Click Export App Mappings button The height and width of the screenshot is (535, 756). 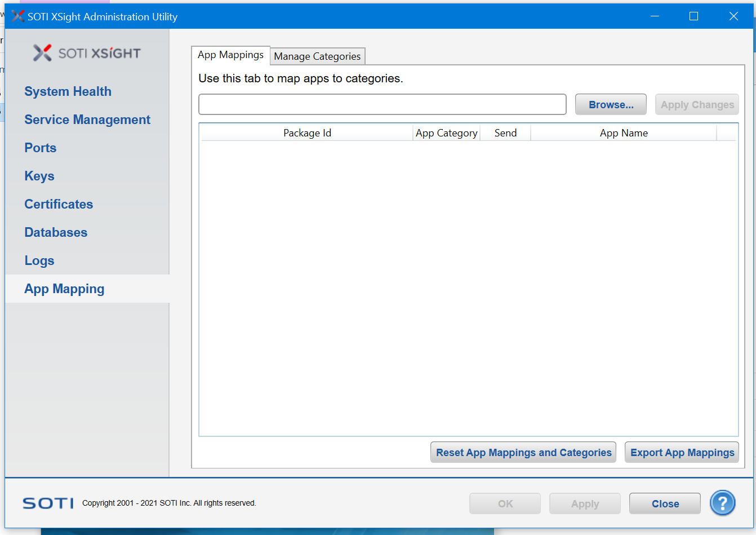point(682,452)
